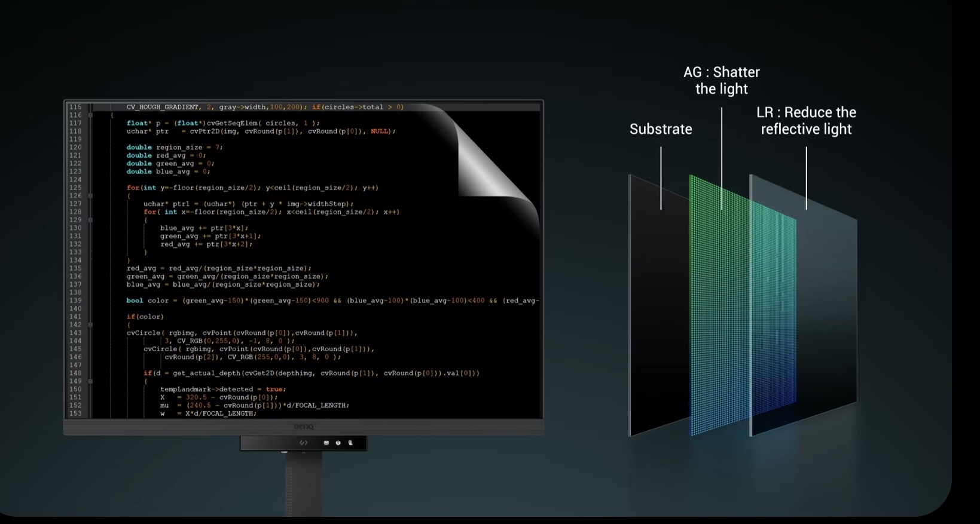Image resolution: width=980 pixels, height=524 pixels.
Task: Click line number 139 in the gutter
Action: pos(75,301)
